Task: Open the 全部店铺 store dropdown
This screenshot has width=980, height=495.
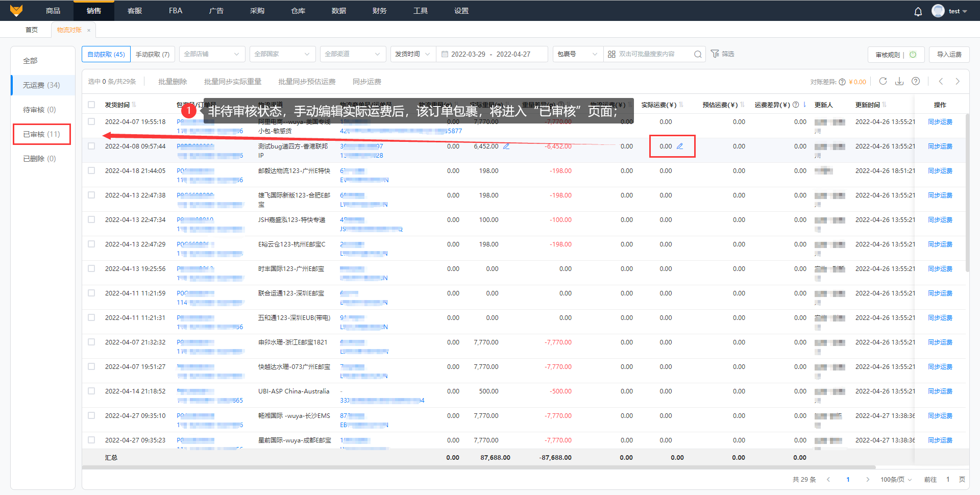Action: point(211,54)
